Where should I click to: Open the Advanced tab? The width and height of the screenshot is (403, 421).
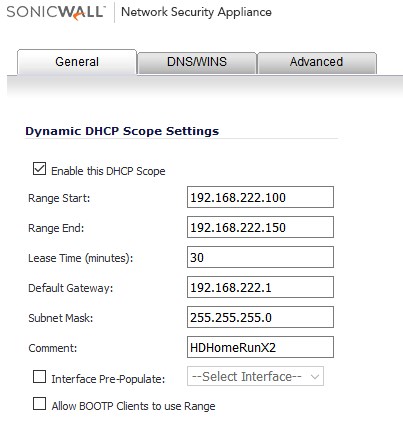tap(316, 62)
